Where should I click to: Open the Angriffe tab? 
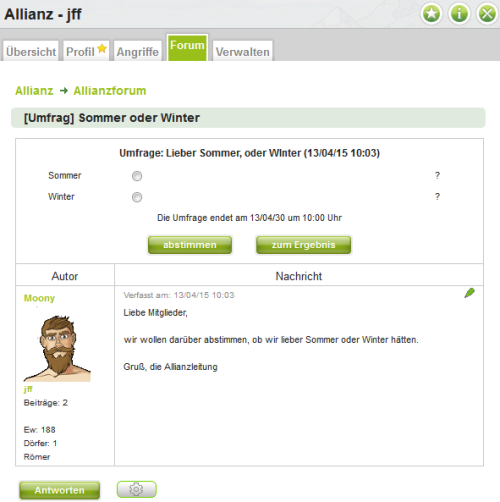pos(138,51)
